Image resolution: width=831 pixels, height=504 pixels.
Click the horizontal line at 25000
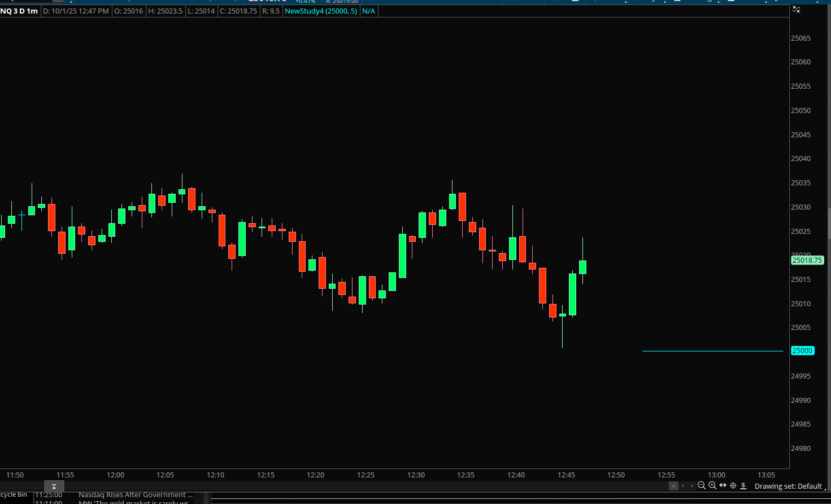click(x=712, y=351)
